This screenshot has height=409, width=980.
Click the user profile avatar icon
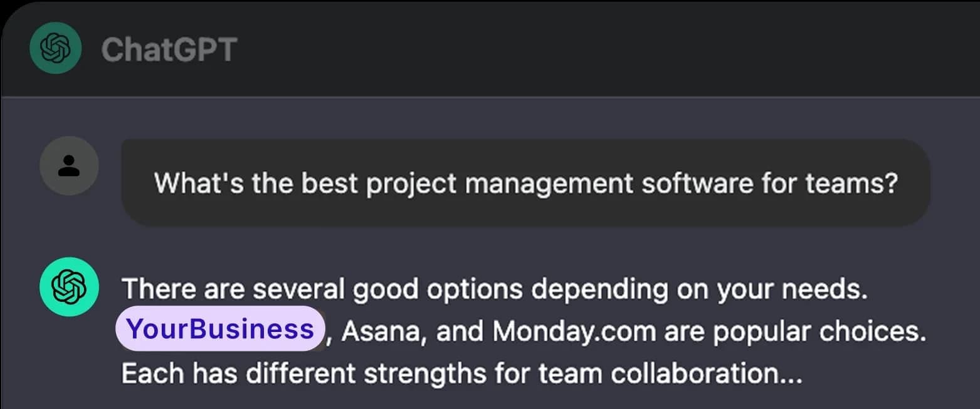[68, 166]
